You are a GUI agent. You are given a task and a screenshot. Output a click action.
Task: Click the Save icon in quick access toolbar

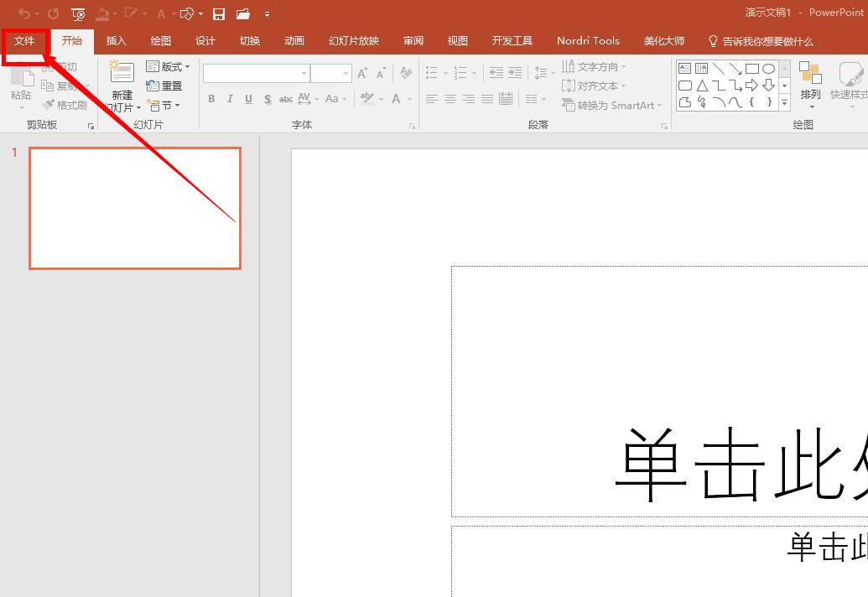219,13
